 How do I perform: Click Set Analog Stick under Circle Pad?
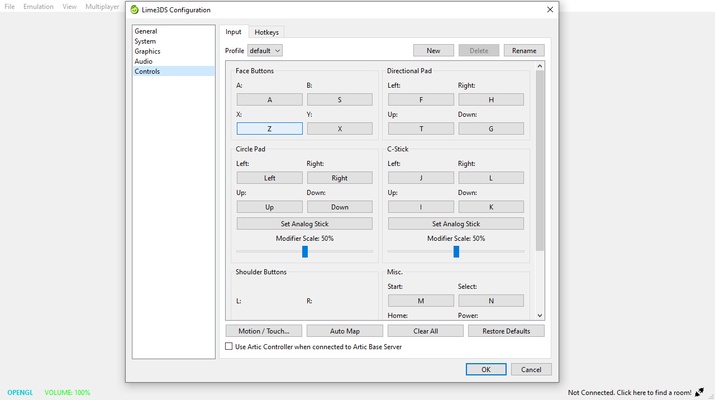point(305,223)
